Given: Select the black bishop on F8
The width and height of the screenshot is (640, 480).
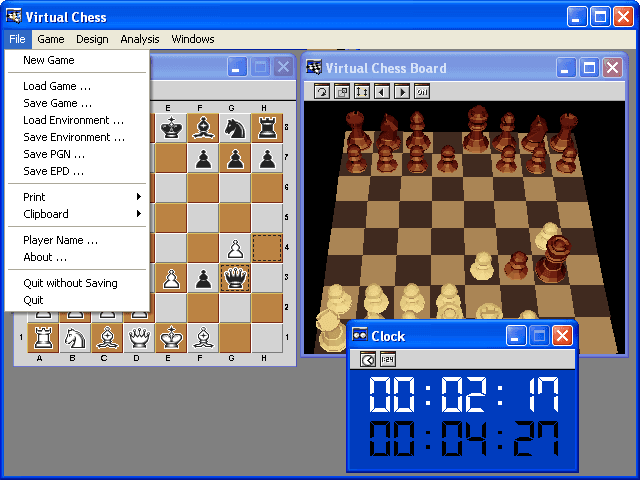Looking at the screenshot, I should pyautogui.click(x=203, y=128).
